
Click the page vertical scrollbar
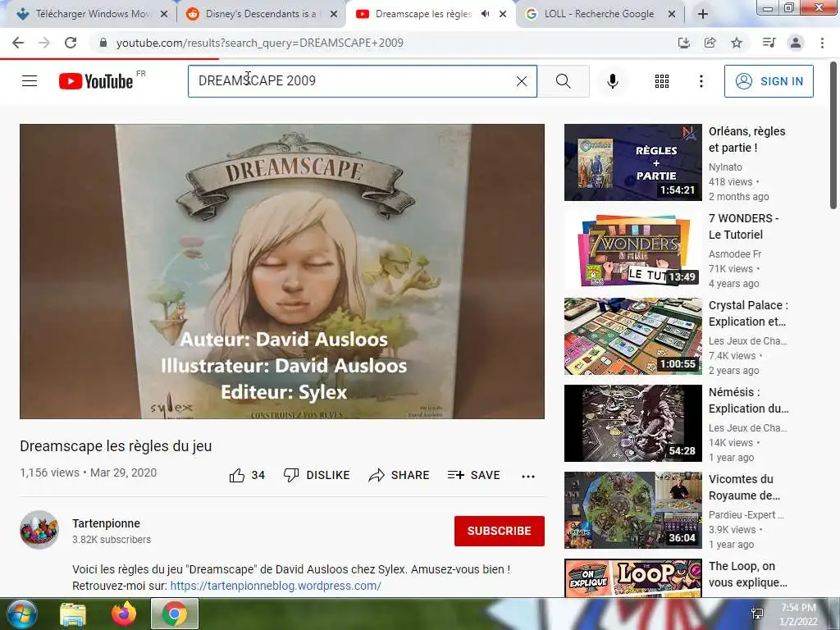(x=833, y=137)
